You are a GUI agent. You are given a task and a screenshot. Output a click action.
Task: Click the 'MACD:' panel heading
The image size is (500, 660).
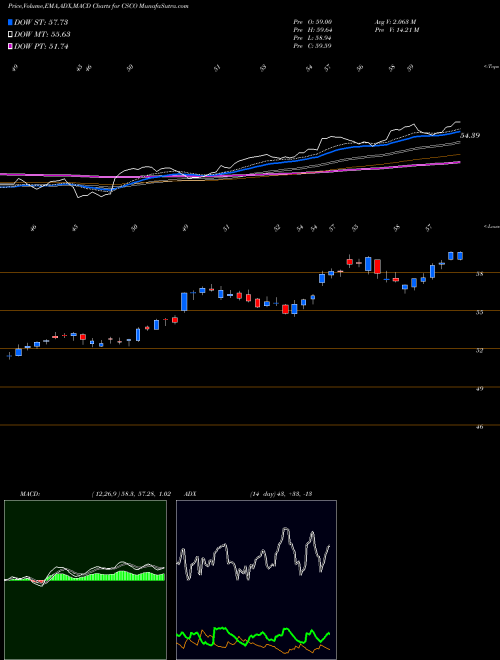coord(29,494)
